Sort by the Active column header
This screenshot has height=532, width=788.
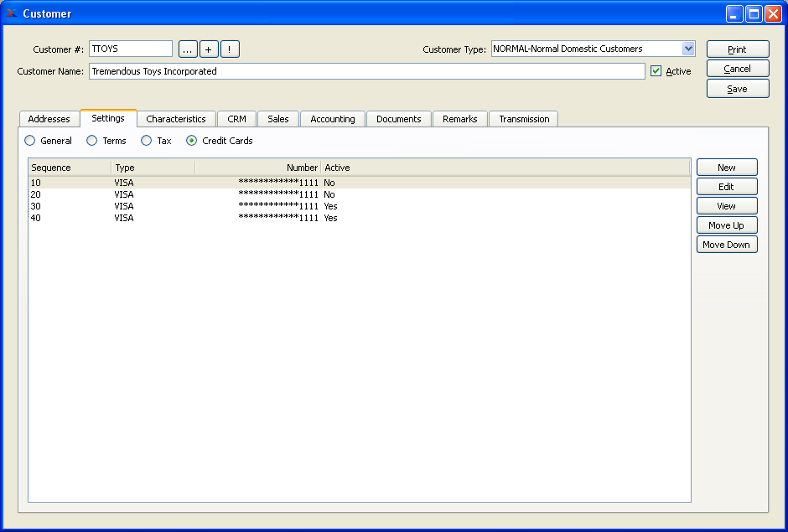pyautogui.click(x=505, y=168)
